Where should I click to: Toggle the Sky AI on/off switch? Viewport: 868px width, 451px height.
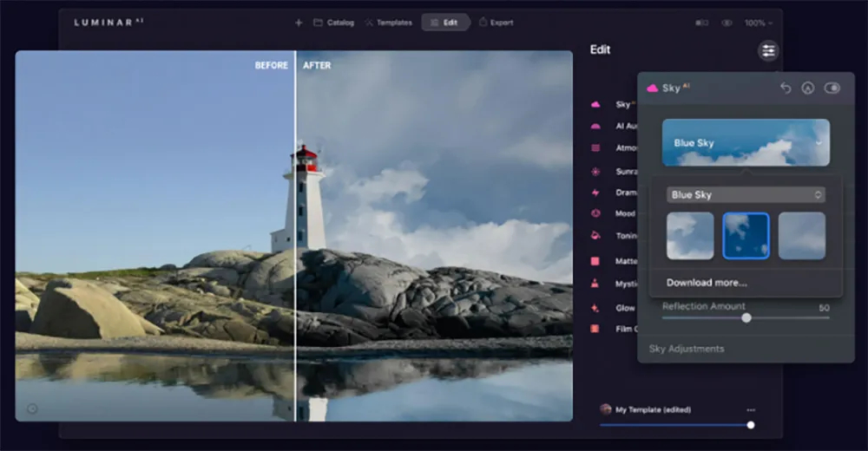pos(832,88)
